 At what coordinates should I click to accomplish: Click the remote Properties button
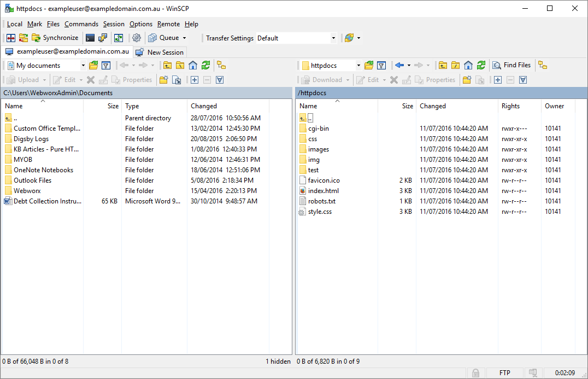(x=436, y=79)
